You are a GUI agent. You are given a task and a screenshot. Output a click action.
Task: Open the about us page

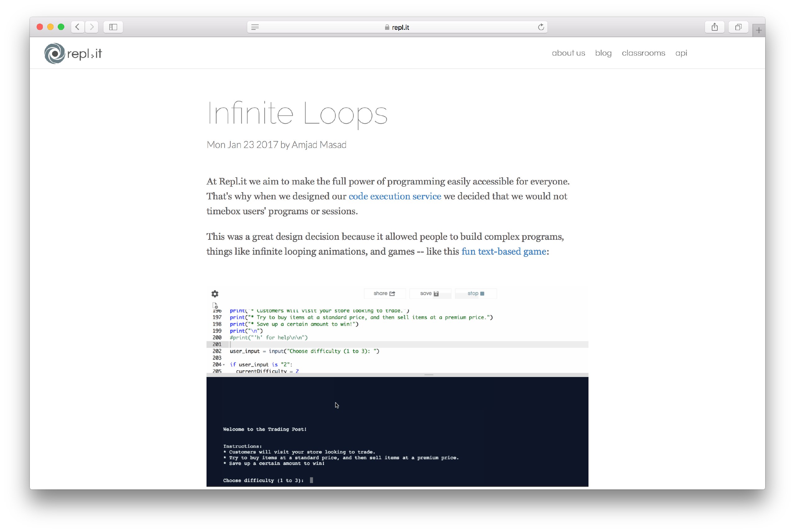[x=568, y=53]
